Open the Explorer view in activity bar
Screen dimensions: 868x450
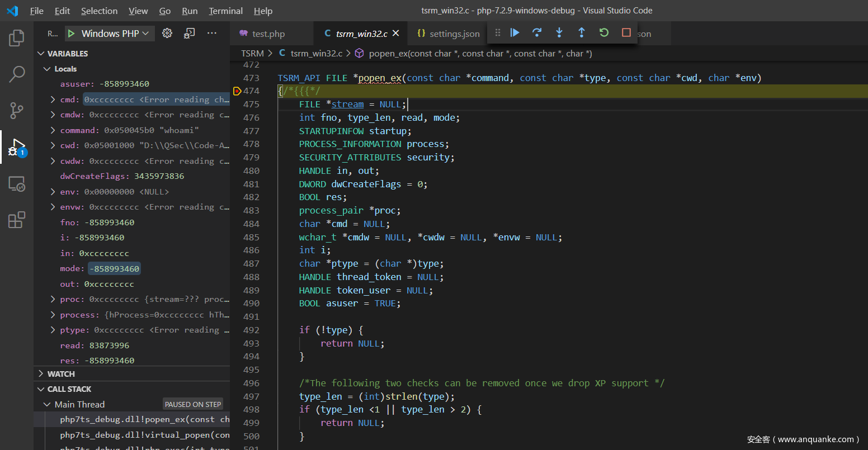(17, 38)
